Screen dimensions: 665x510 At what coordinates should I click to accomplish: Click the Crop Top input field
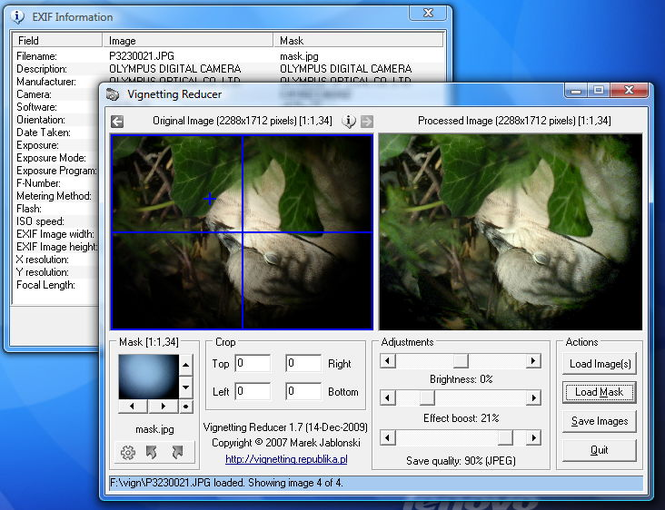point(253,364)
